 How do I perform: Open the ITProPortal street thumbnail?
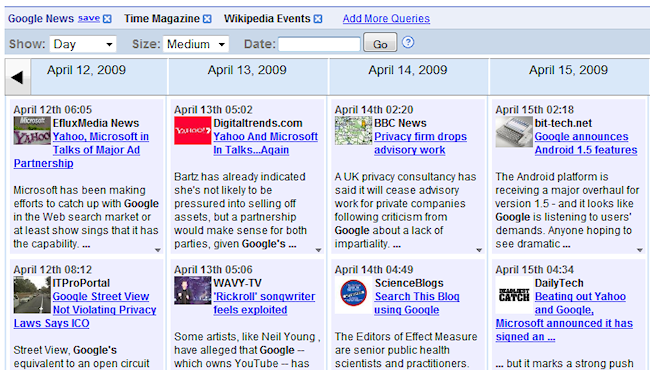pyautogui.click(x=32, y=295)
